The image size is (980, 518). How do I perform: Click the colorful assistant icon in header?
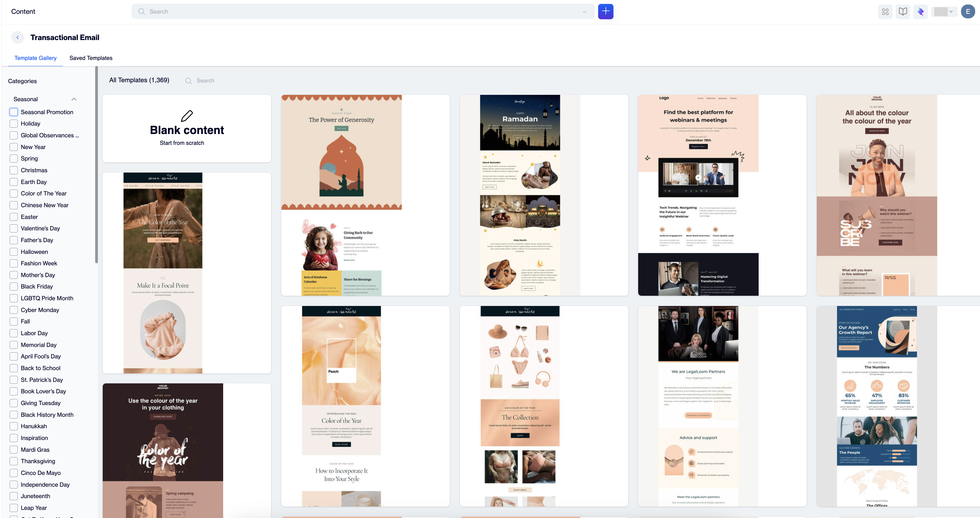point(921,12)
